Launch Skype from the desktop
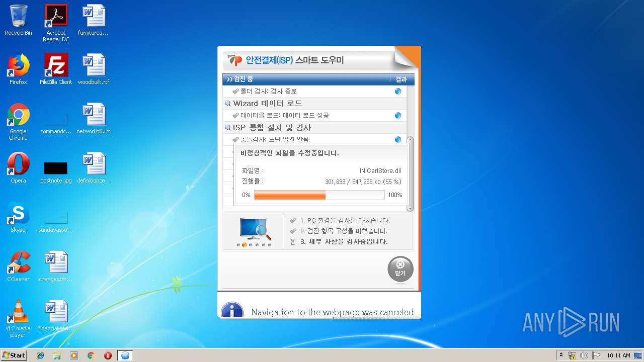 [18, 217]
